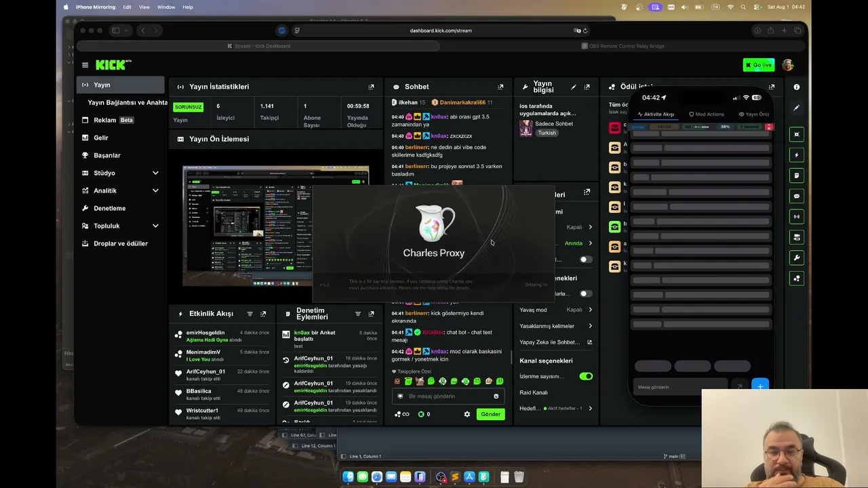Open the Edit menu in macOS menu bar
Screen dimensions: 868x488
pyautogui.click(x=127, y=7)
